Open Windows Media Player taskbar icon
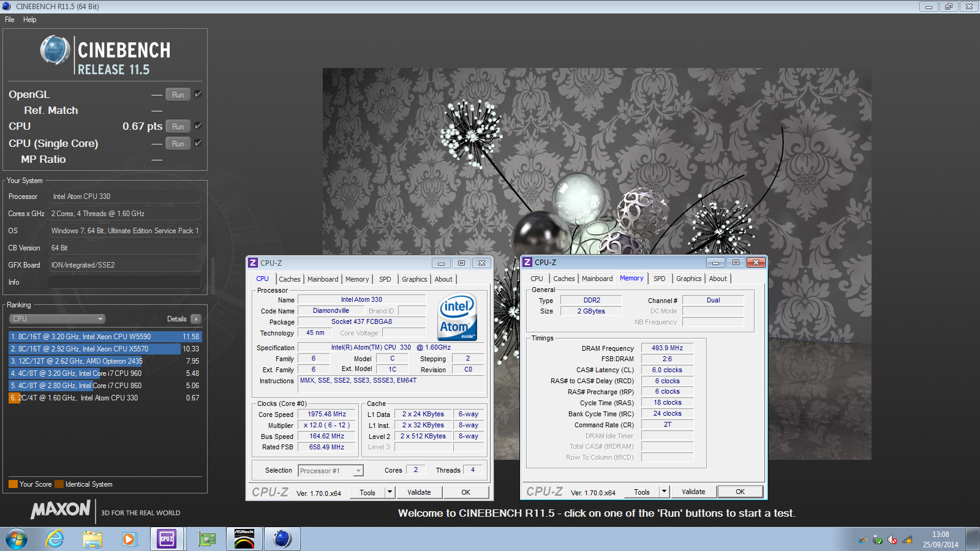The height and width of the screenshot is (551, 980). pyautogui.click(x=129, y=539)
